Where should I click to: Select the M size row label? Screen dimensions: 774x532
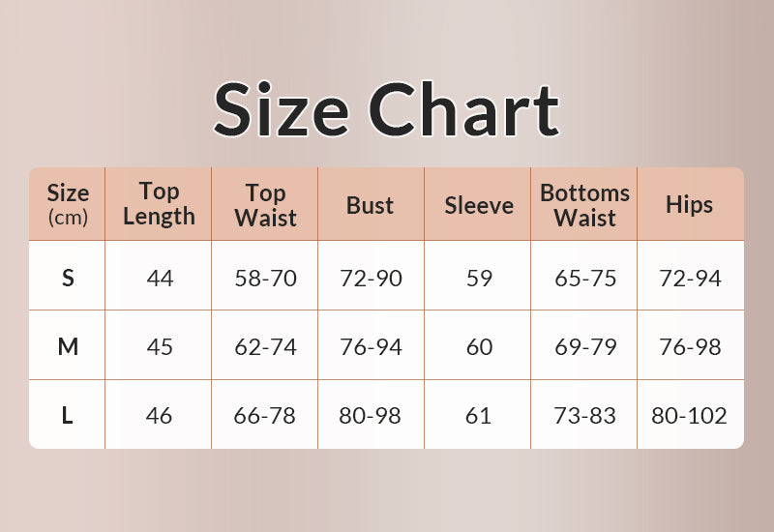[x=68, y=346]
